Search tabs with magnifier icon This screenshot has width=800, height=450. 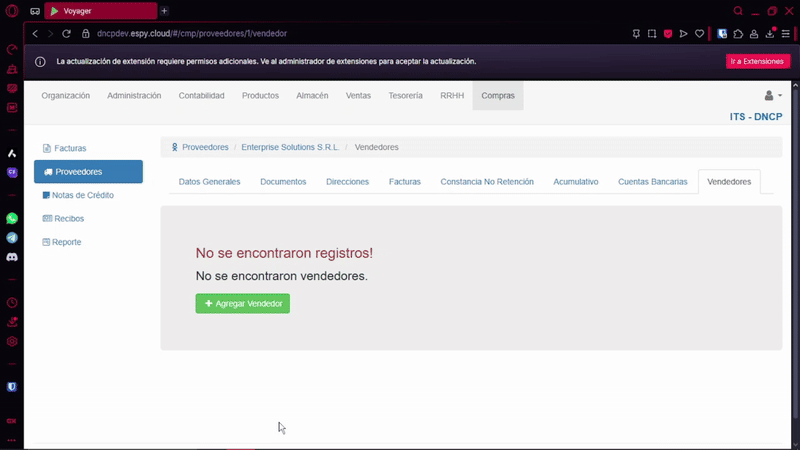click(x=738, y=11)
